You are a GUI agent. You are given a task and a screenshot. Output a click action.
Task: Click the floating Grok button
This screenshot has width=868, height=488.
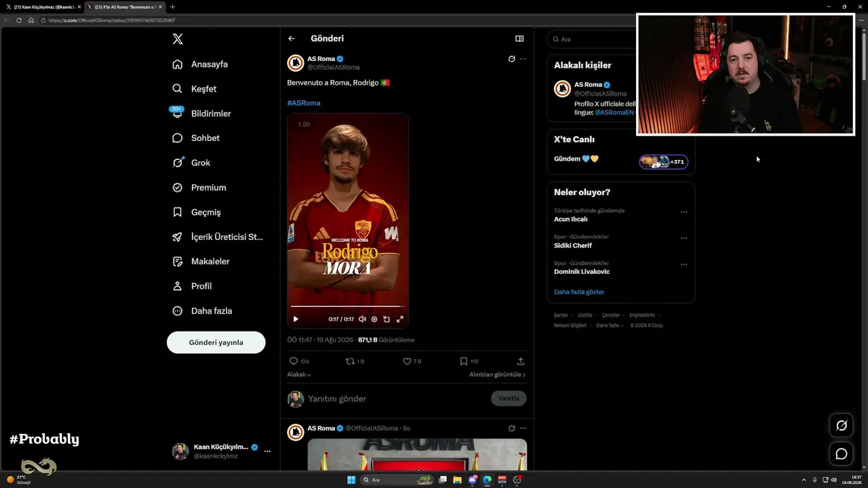842,426
